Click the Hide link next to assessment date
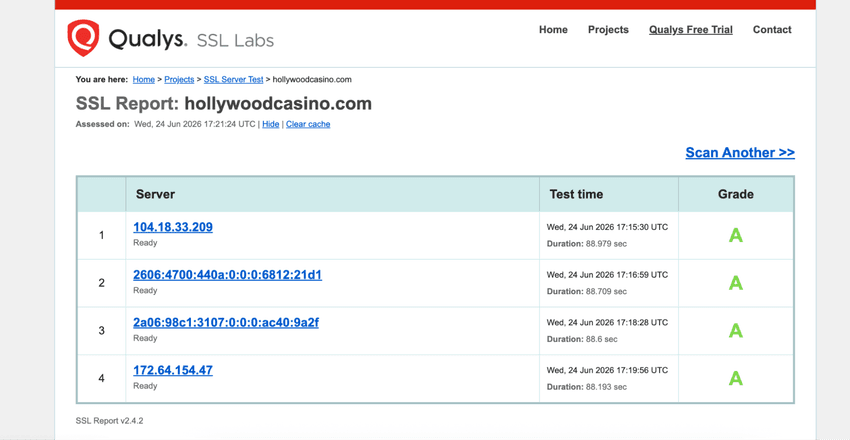Image resolution: width=850 pixels, height=440 pixels. 271,124
